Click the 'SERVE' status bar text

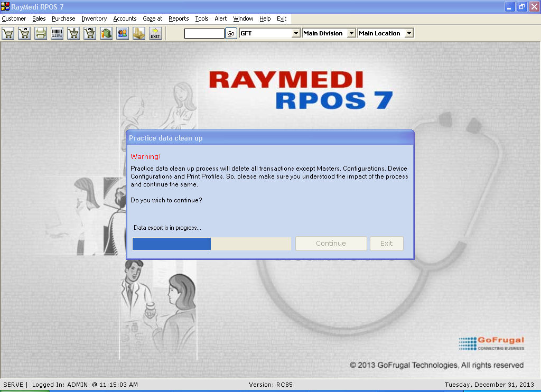(x=13, y=385)
